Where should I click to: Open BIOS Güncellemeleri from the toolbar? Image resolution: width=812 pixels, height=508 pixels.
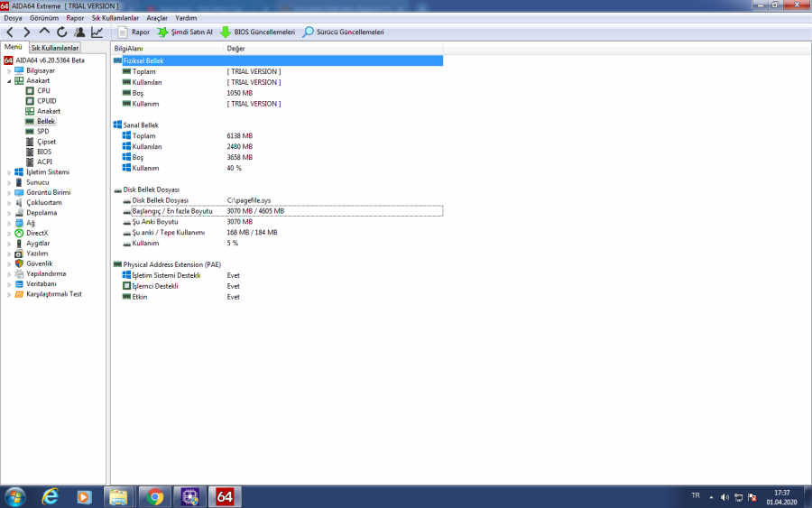coord(257,32)
